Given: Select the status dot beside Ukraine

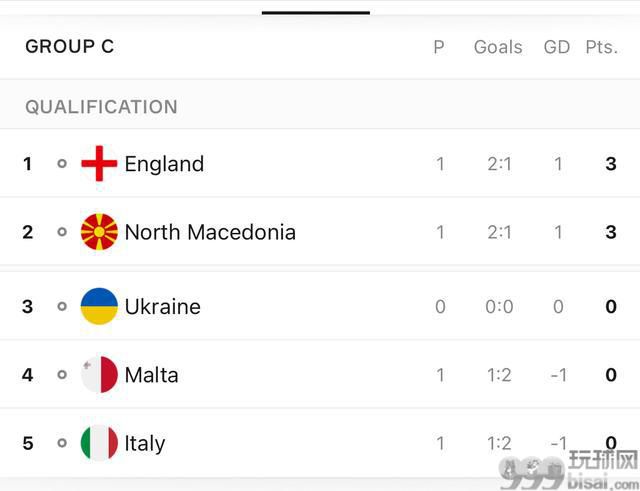Looking at the screenshot, I should coord(62,306).
